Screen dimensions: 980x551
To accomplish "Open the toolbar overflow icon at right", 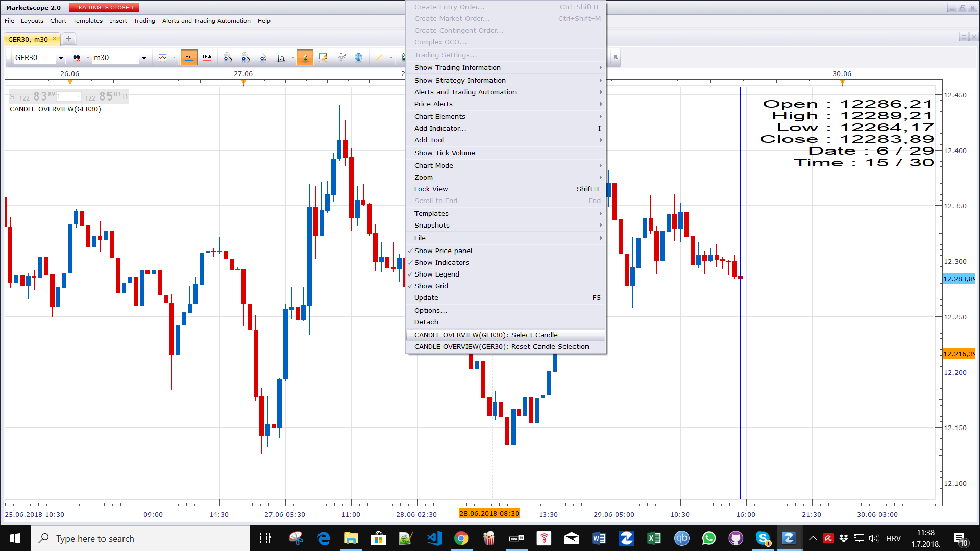I will click(x=616, y=58).
